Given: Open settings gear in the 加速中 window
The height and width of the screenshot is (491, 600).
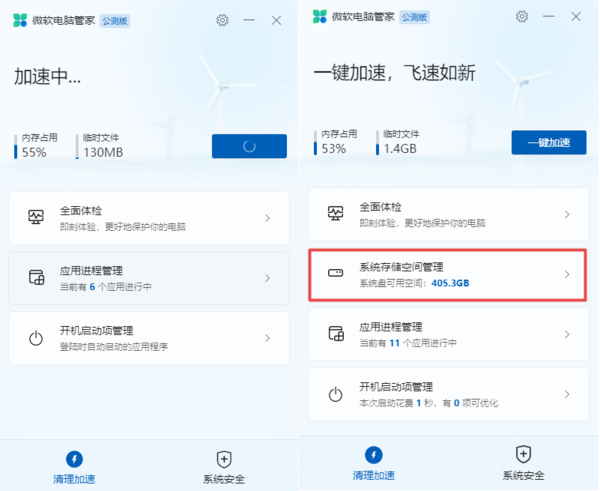Looking at the screenshot, I should click(222, 20).
